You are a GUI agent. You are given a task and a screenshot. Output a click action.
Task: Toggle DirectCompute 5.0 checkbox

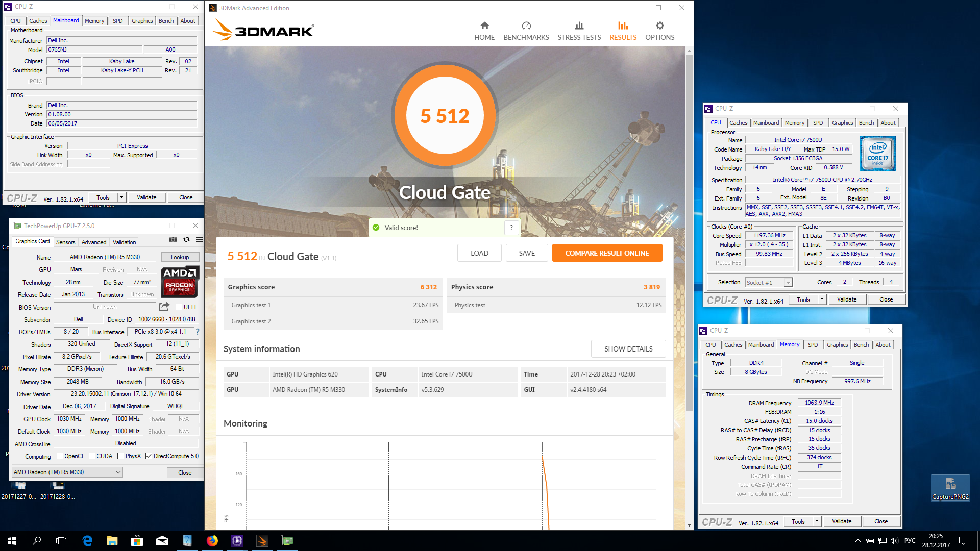(x=149, y=456)
